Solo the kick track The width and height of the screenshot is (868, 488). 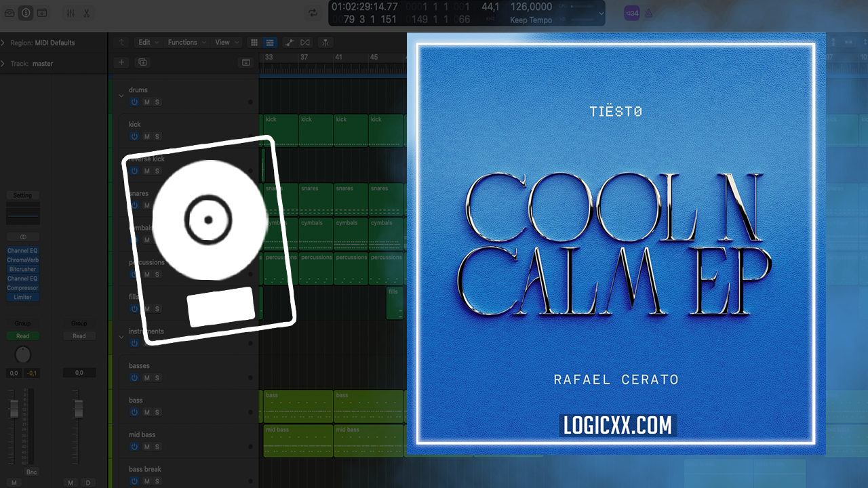pos(157,136)
